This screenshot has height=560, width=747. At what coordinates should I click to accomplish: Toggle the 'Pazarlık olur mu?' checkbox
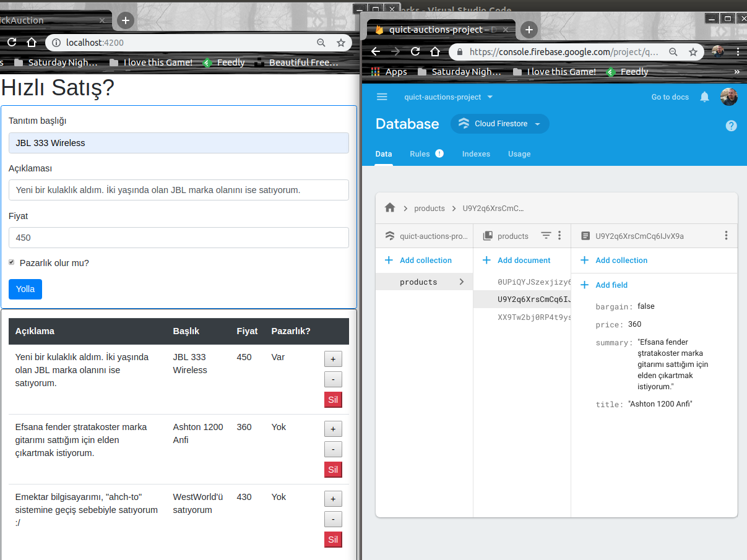[11, 263]
